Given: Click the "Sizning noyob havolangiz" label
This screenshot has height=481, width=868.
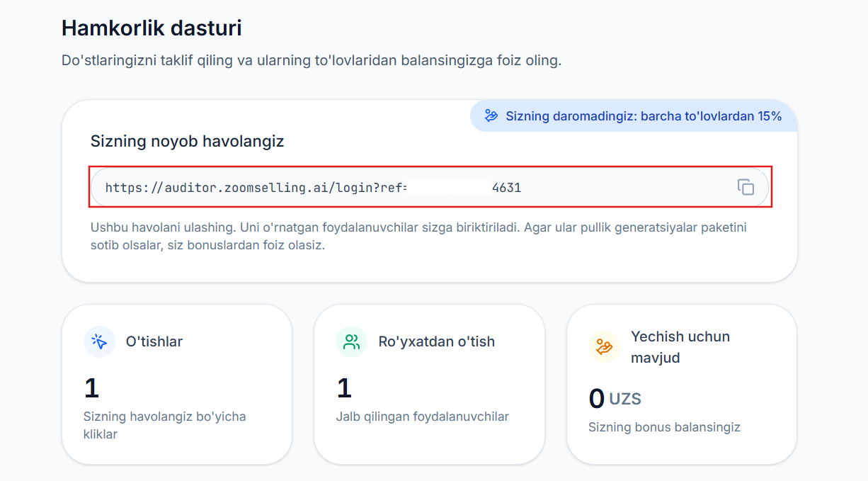Looking at the screenshot, I should (187, 141).
